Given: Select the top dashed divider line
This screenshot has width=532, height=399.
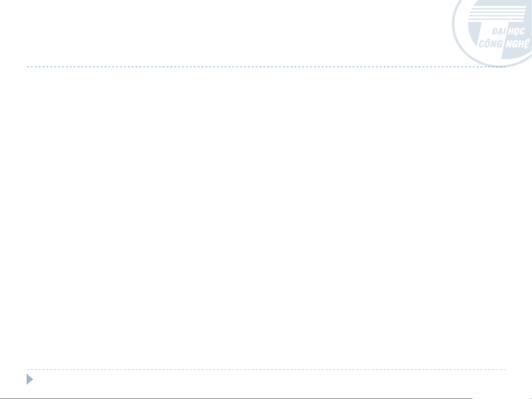Looking at the screenshot, I should tap(266, 67).
